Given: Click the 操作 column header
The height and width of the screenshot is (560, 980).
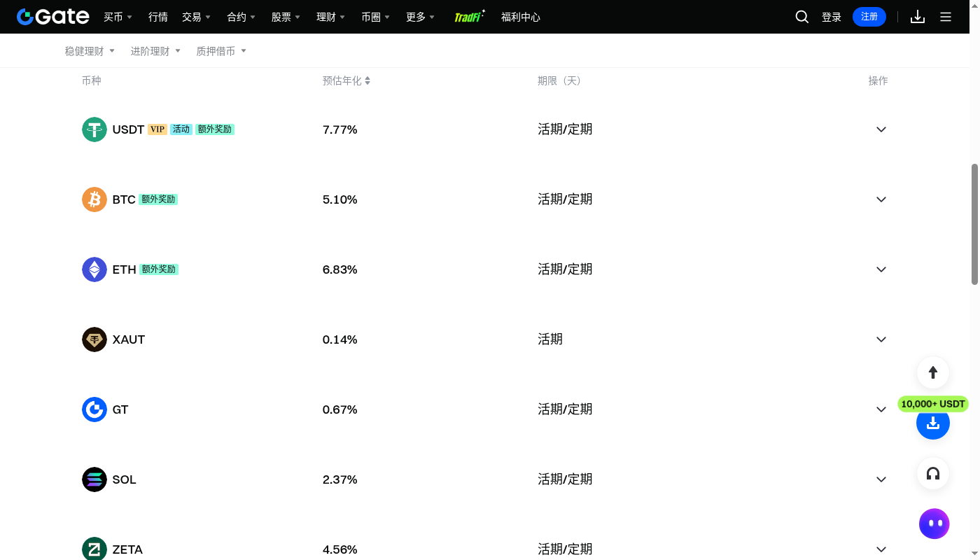Looking at the screenshot, I should [878, 81].
